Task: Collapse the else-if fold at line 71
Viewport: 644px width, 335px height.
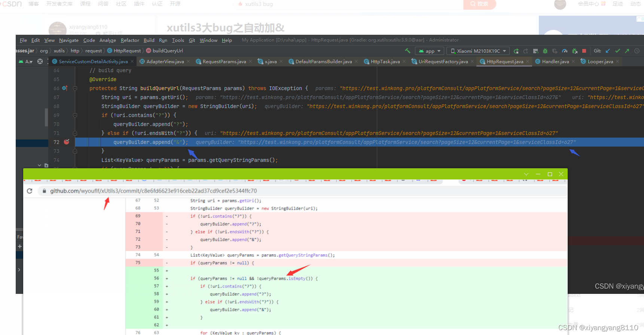Action: (75, 133)
